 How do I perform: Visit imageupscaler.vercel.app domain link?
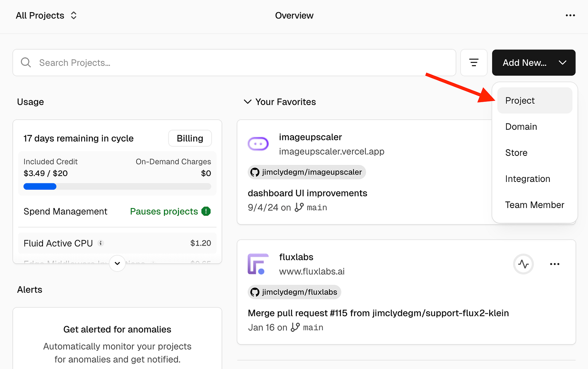click(x=331, y=151)
